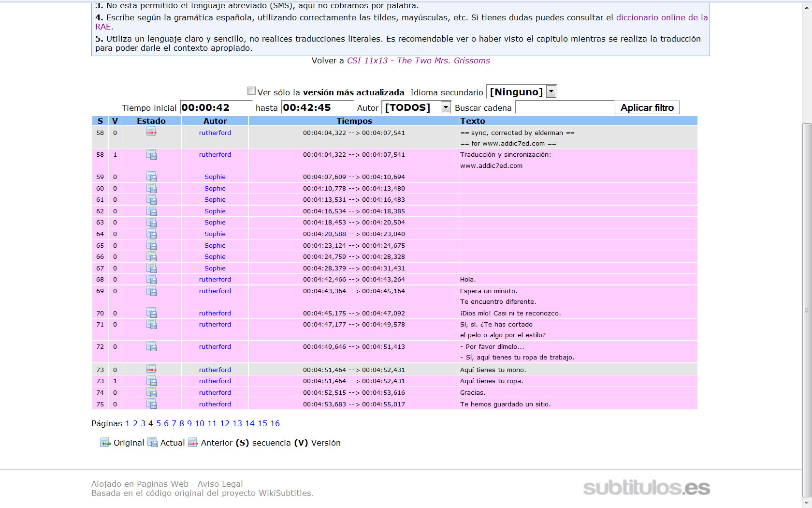Go to page 13
Screen dimensions: 812x508
coord(237,423)
